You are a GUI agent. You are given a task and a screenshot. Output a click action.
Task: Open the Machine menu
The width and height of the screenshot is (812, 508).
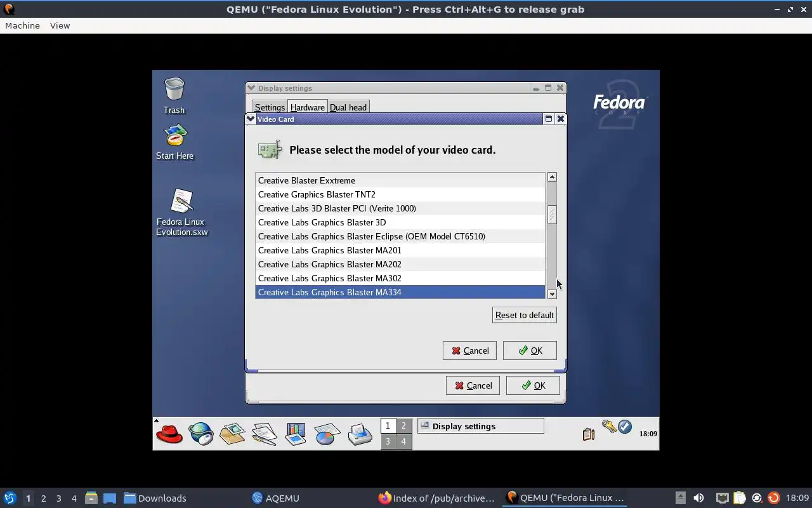point(22,25)
